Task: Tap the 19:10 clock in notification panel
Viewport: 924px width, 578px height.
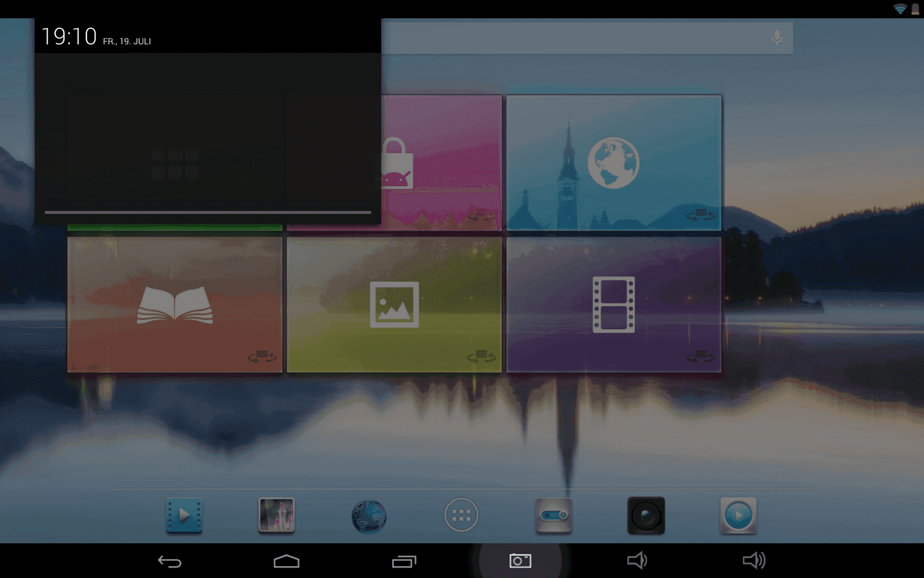Action: 69,37
